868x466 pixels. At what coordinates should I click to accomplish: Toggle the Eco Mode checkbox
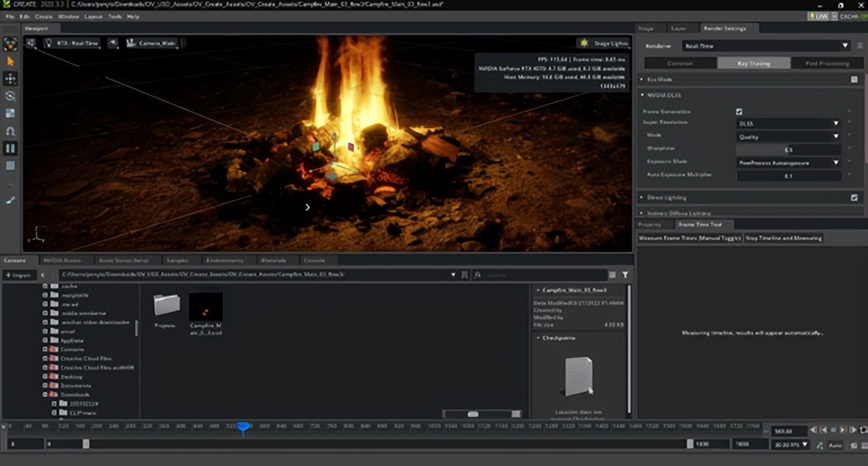click(855, 79)
